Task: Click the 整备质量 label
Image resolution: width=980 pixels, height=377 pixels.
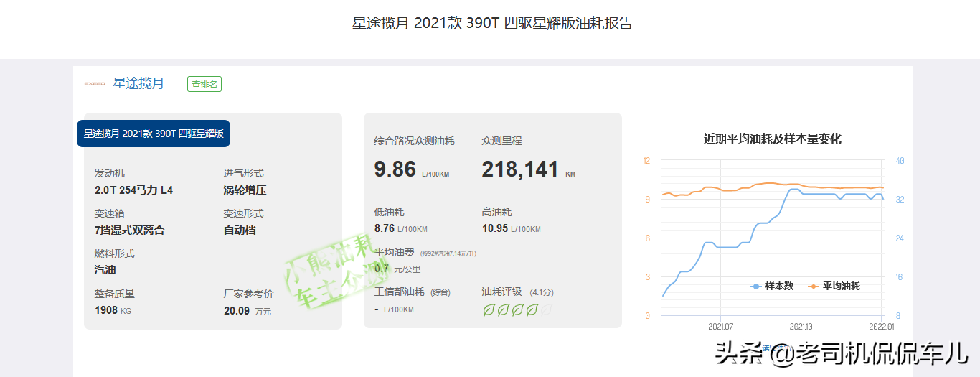Action: click(114, 294)
